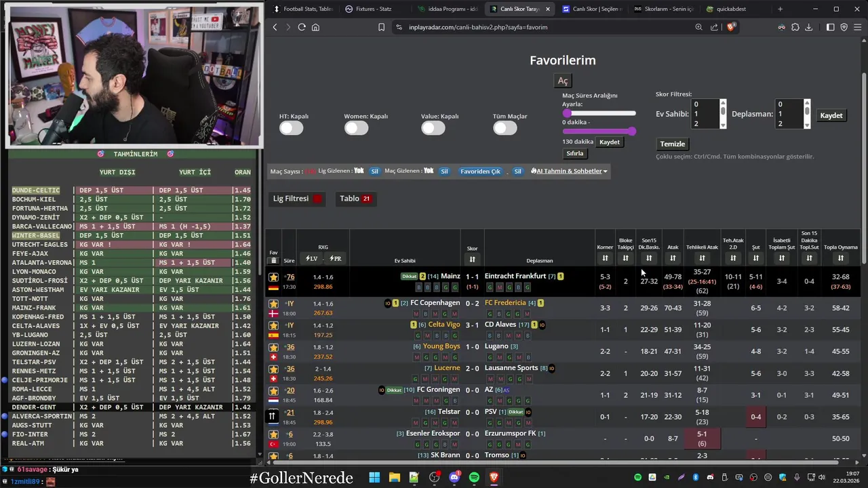Switch to Canlı Skor | Seçilen tab
The image size is (868, 488).
pos(591,9)
